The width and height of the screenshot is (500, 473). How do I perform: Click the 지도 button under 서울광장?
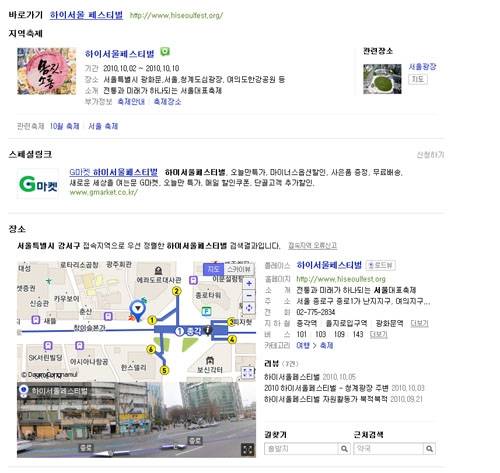click(x=418, y=79)
